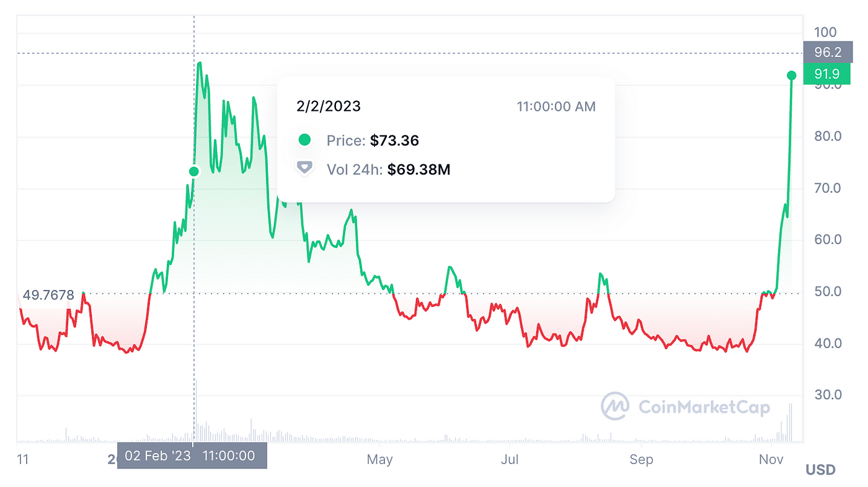Click the $73.36 price value in tooltip
The image size is (868, 487).
tap(394, 141)
